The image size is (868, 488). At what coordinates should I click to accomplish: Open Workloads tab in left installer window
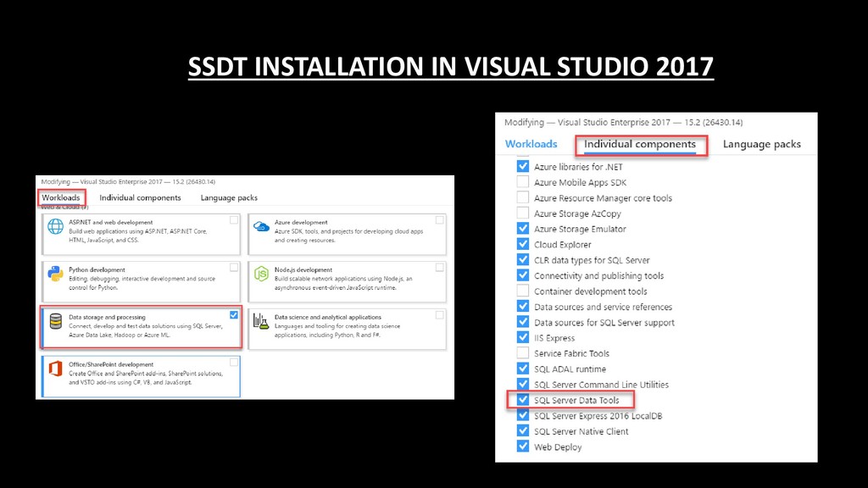[61, 197]
